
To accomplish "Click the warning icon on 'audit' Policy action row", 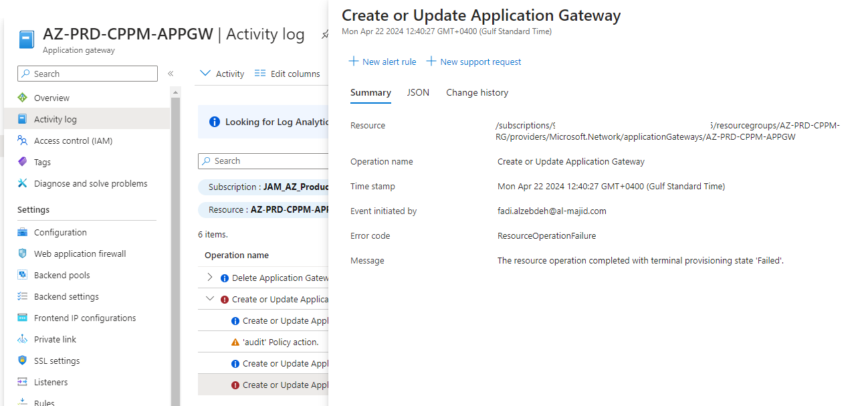I will tap(235, 342).
